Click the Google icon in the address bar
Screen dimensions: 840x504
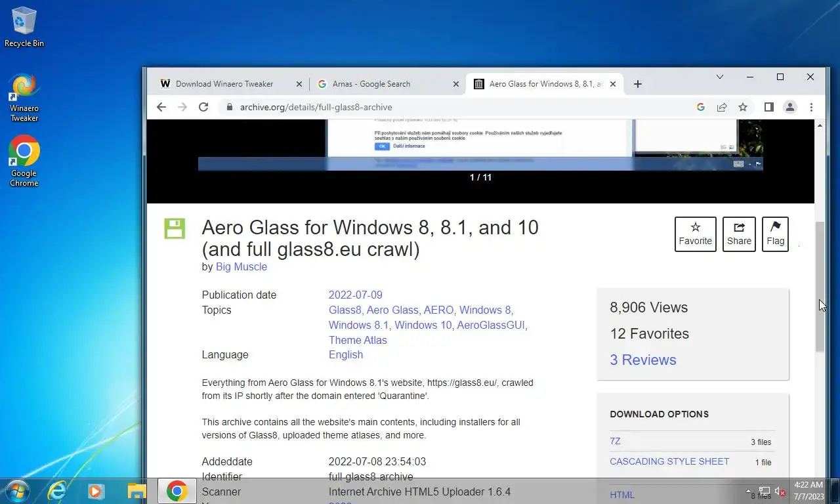coord(701,107)
